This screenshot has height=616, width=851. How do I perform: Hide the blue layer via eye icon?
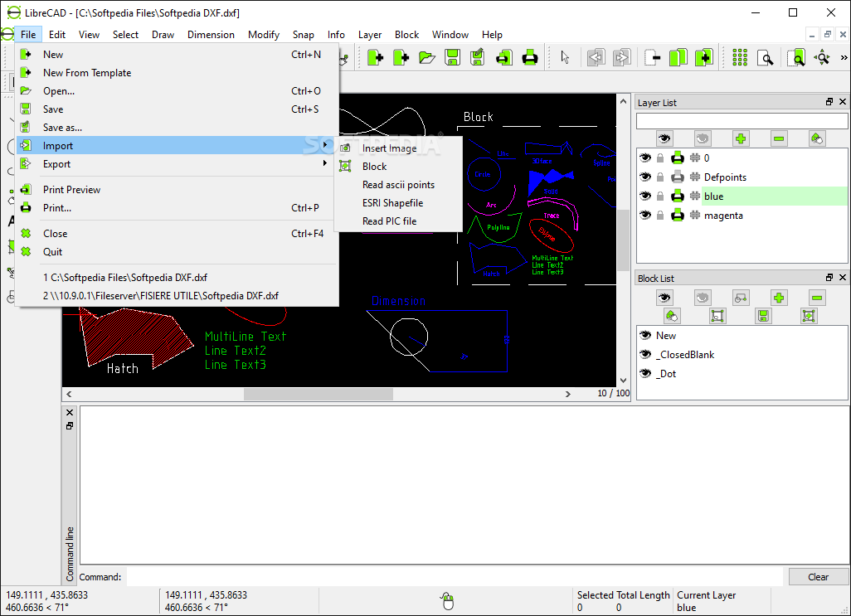tap(644, 196)
